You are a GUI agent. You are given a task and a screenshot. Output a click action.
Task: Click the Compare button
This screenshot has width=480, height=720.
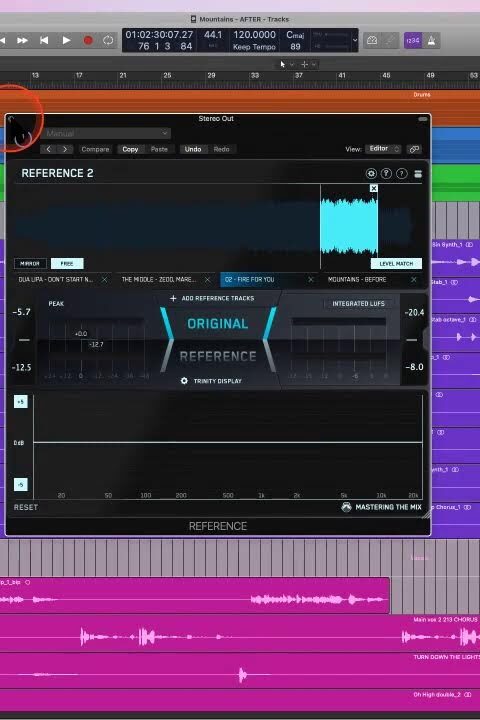[x=95, y=149]
